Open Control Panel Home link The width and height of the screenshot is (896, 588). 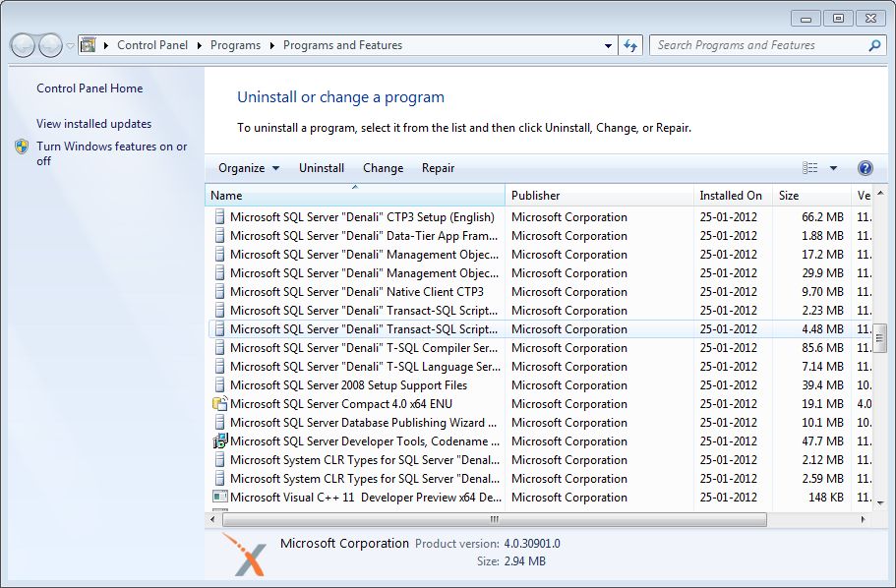tap(90, 88)
